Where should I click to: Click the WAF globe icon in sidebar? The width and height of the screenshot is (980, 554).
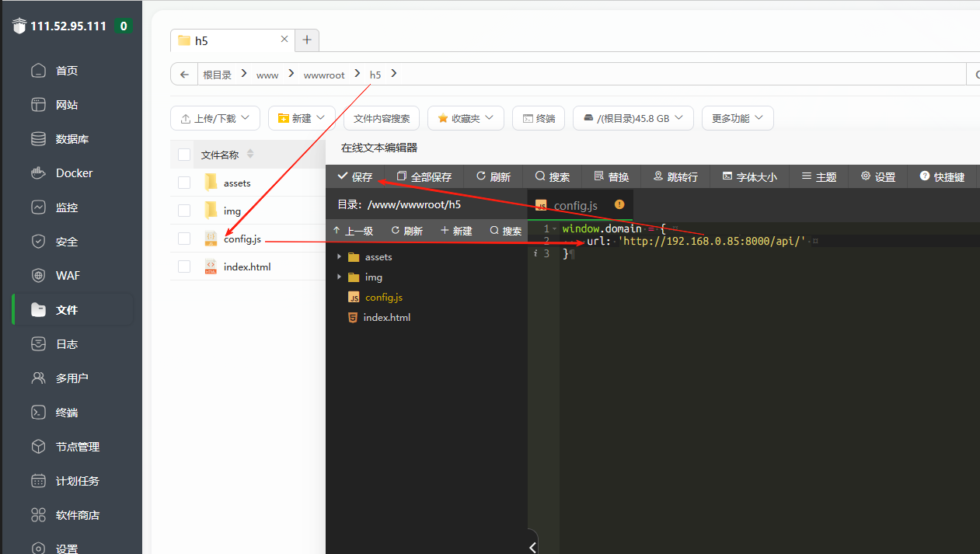[x=38, y=276]
